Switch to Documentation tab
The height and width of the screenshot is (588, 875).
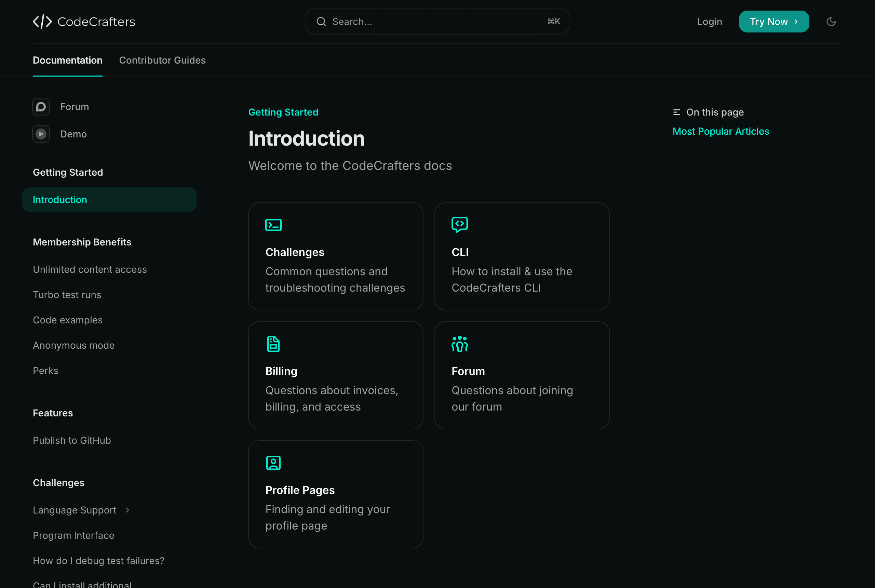[67, 61]
